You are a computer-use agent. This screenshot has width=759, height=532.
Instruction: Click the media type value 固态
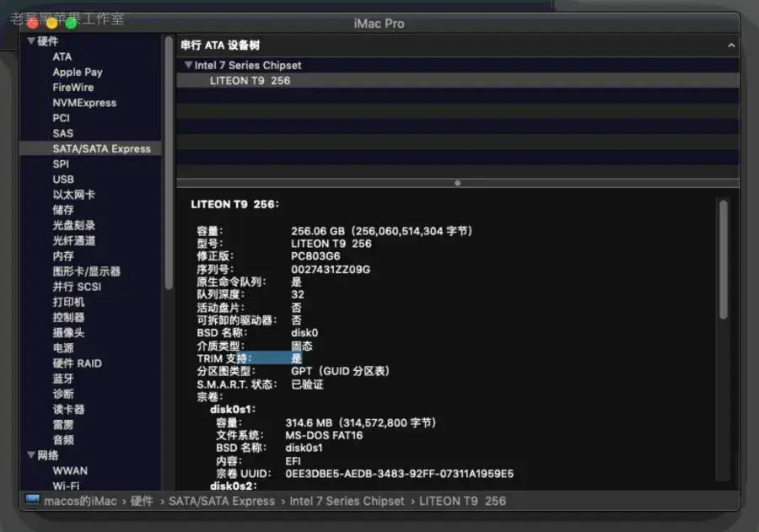302,346
